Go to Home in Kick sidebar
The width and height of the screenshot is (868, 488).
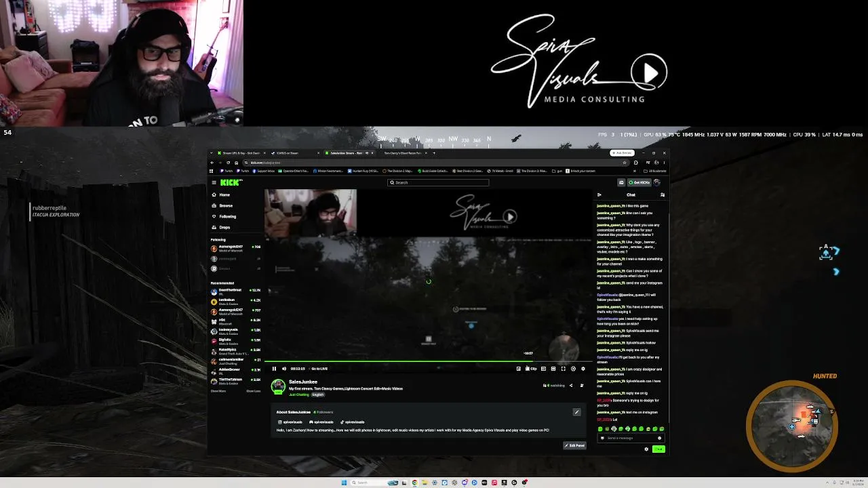[x=224, y=195]
